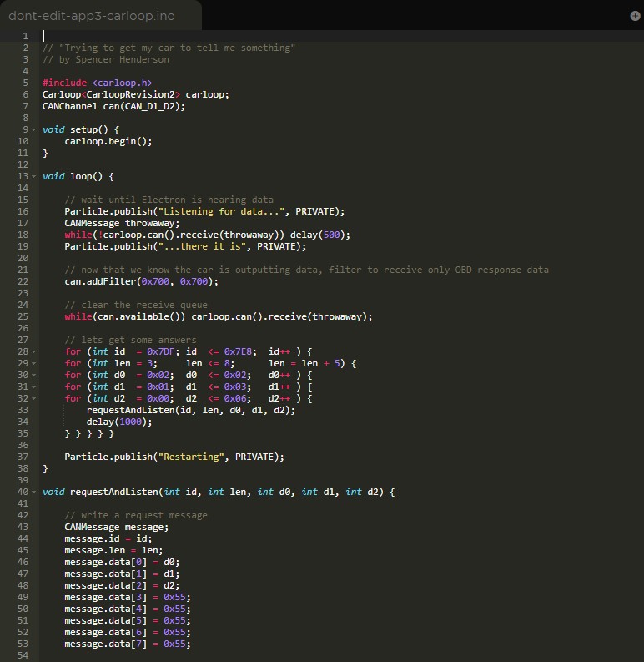Viewport: 644px width, 662px height.
Task: Click comment '// write a request message'
Action: click(136, 516)
